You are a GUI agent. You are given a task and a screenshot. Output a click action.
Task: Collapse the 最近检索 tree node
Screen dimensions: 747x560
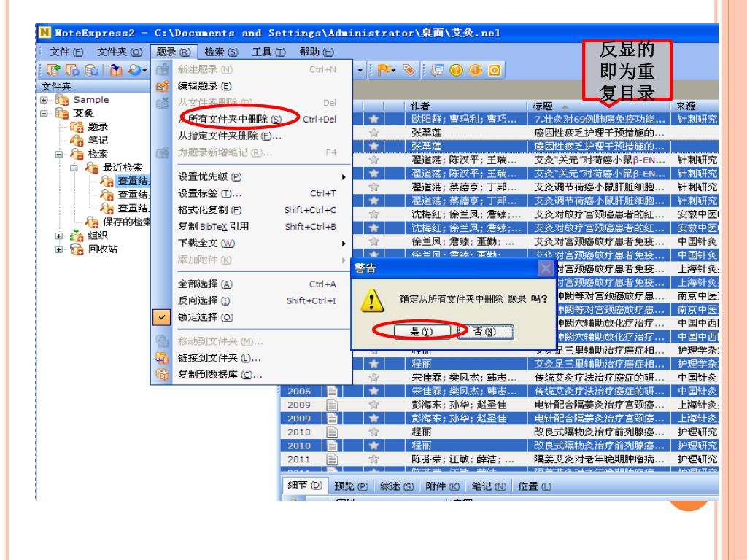(74, 168)
